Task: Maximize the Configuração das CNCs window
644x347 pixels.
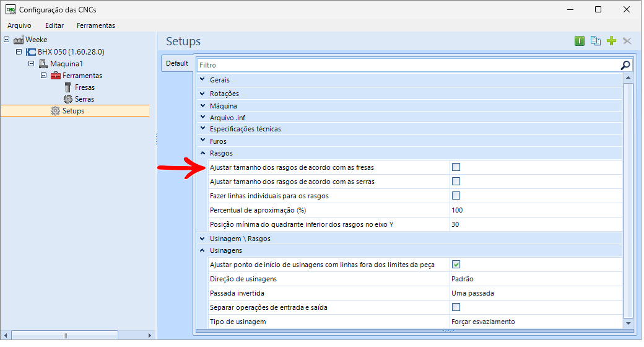Action: (x=598, y=9)
